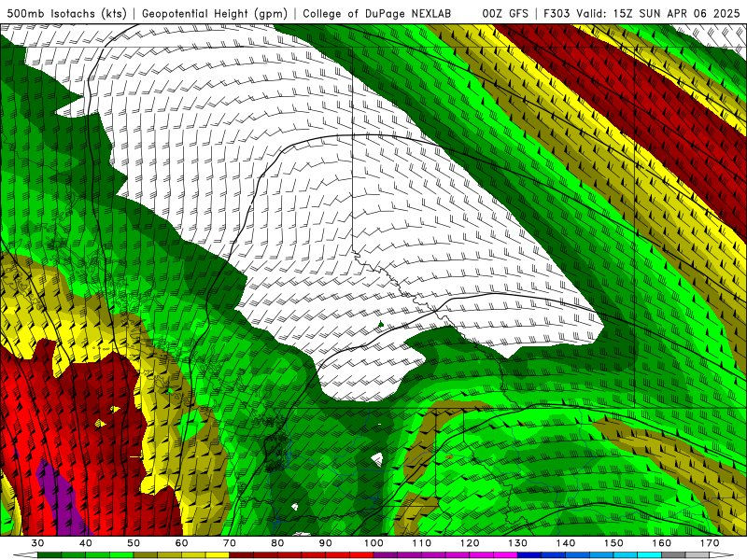Viewport: 747px width, 560px height.
Task: Click the legend value 120
Action: pyautogui.click(x=470, y=543)
